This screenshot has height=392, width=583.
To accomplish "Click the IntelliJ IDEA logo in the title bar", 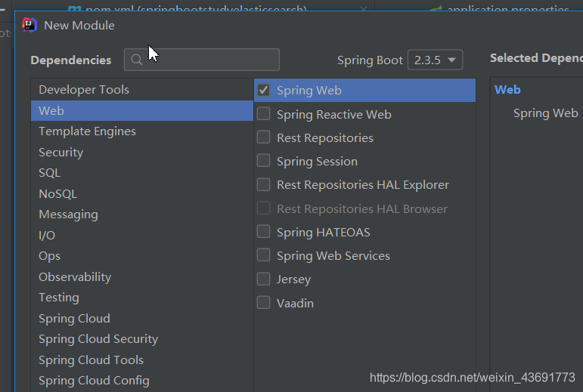I will 29,25.
